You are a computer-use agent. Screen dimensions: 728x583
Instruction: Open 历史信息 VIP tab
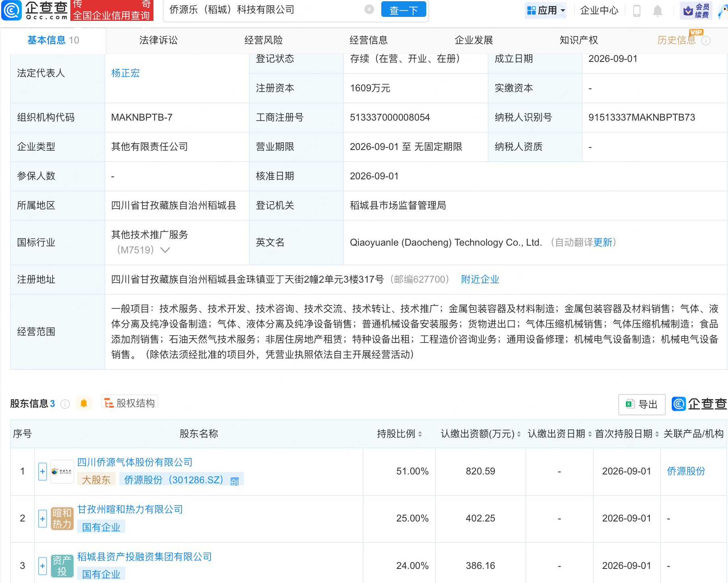coord(676,40)
